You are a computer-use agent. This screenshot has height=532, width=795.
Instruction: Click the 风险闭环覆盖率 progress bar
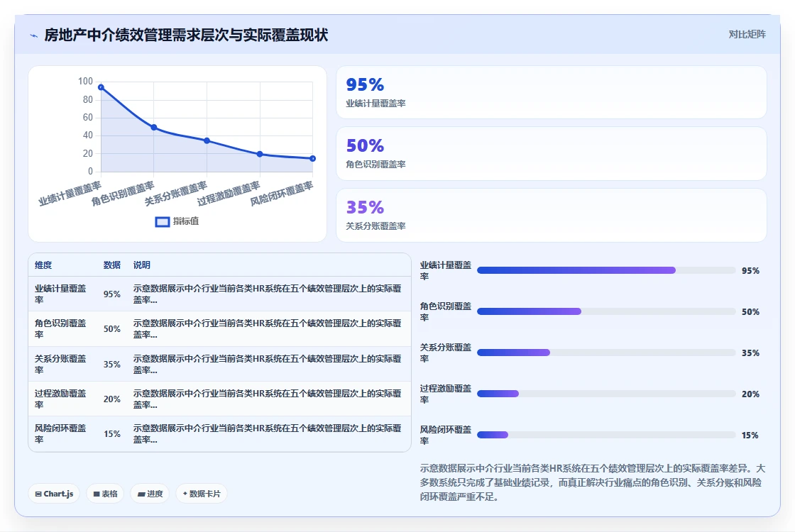point(606,435)
